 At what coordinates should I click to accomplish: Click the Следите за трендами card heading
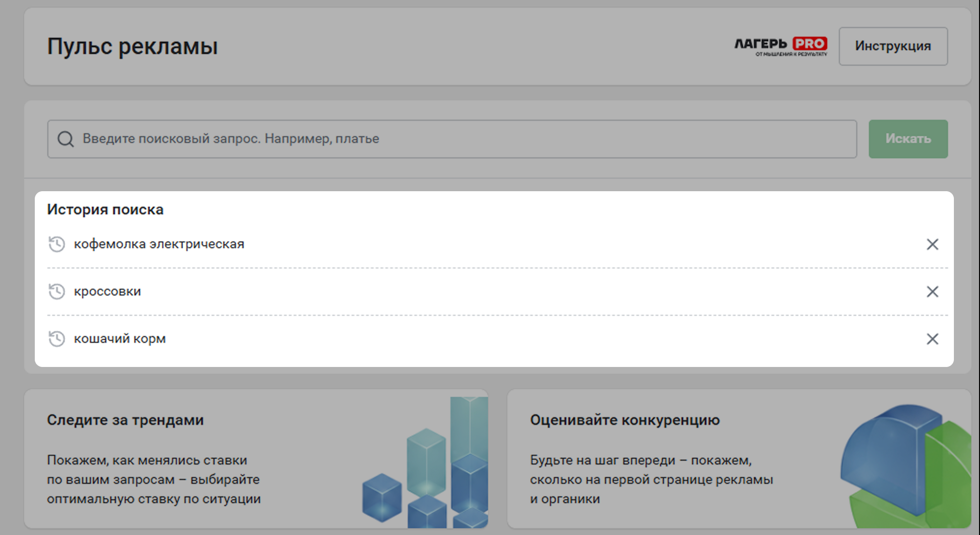click(125, 420)
